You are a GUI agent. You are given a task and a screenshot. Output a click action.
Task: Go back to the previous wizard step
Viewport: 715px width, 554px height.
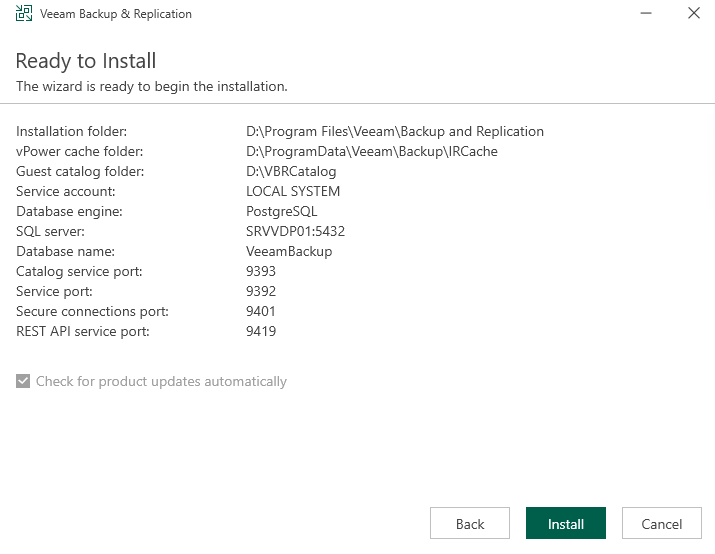[x=470, y=524]
